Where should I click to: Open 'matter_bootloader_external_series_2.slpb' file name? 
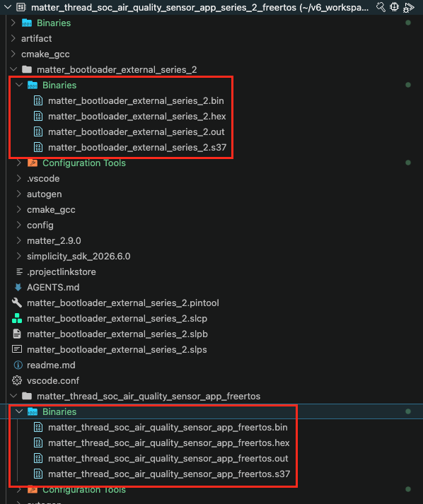click(117, 334)
